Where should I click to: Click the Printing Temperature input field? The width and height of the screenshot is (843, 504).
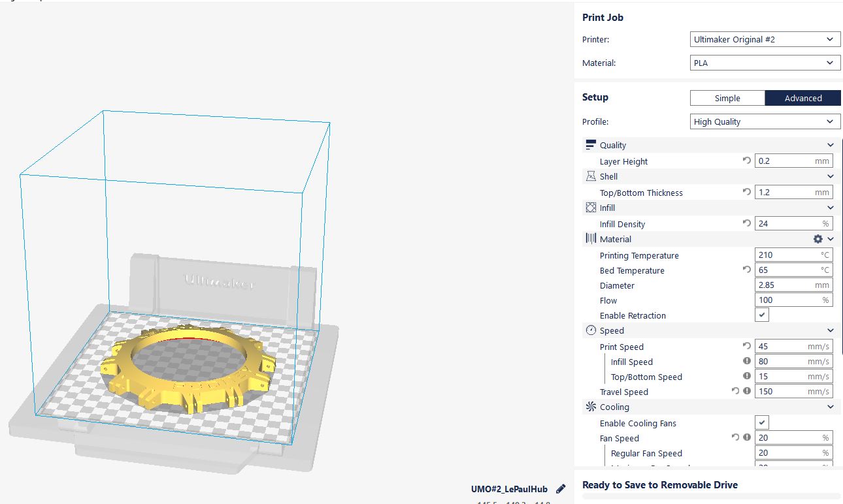coord(787,255)
